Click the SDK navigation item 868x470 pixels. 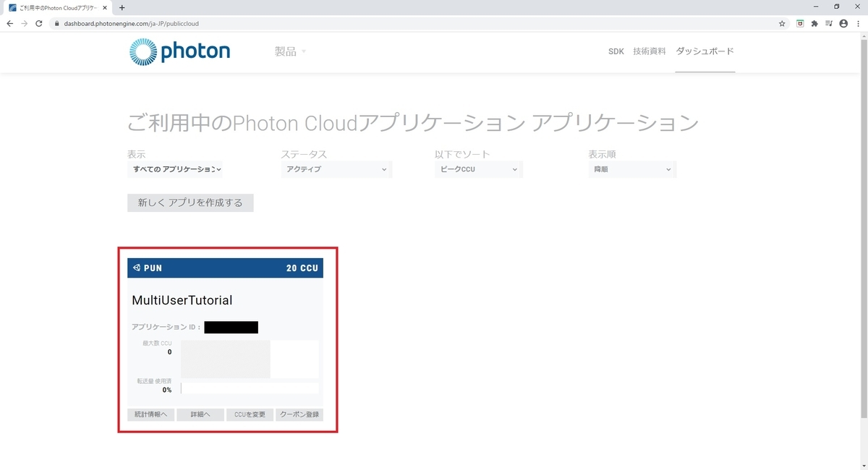(x=616, y=51)
